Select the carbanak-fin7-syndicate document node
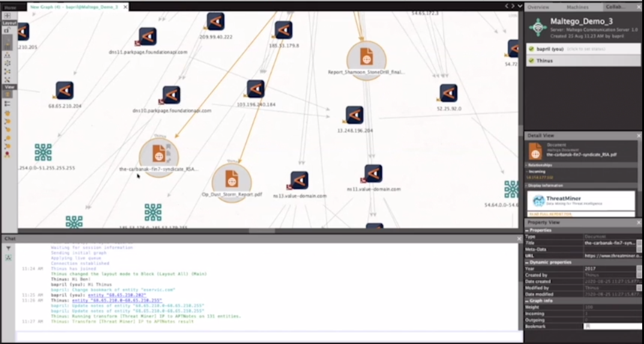 click(159, 157)
